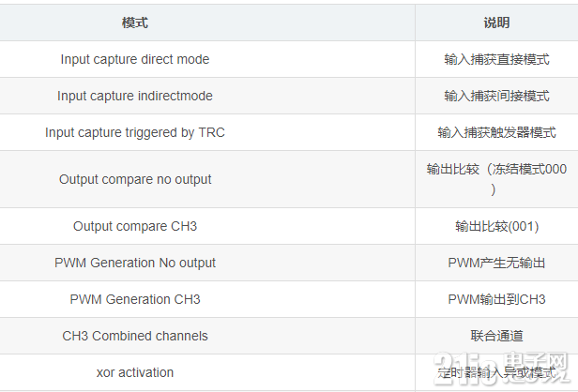The height and width of the screenshot is (392, 578).
Task: Click the 输入捕获触发器模式 description
Action: (496, 132)
